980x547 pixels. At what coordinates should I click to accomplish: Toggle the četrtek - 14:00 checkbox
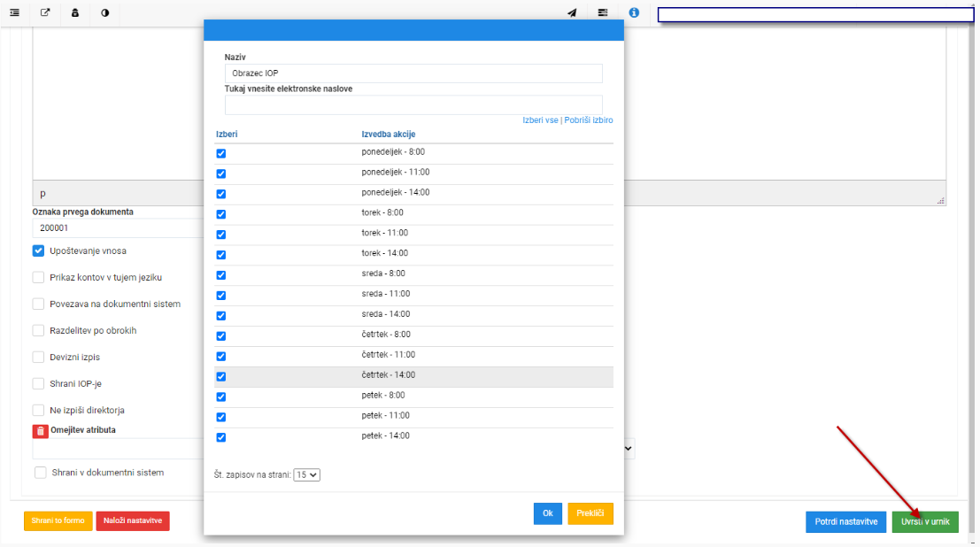click(221, 377)
